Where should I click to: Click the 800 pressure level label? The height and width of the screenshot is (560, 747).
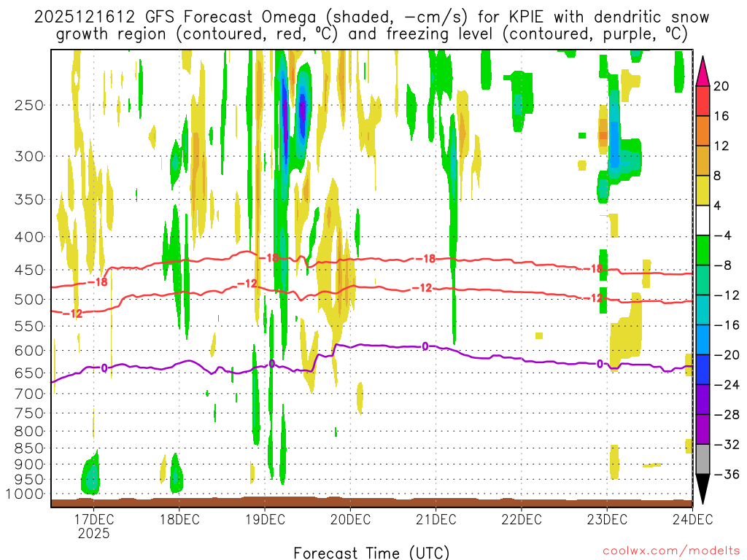[29, 432]
